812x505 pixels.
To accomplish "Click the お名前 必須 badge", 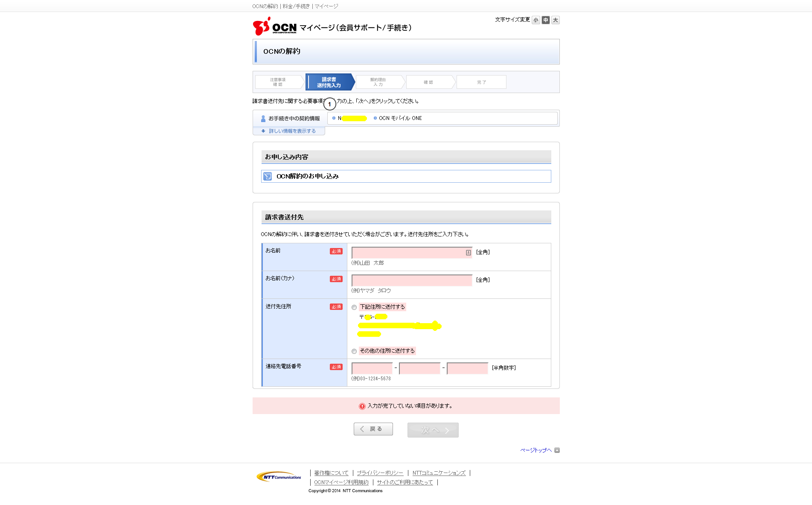I will pos(336,251).
